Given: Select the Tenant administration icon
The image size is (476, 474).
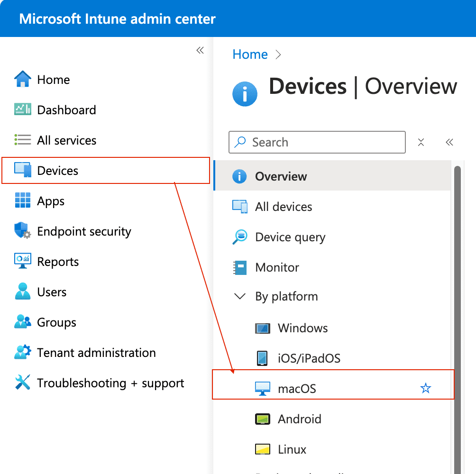Looking at the screenshot, I should (x=22, y=353).
